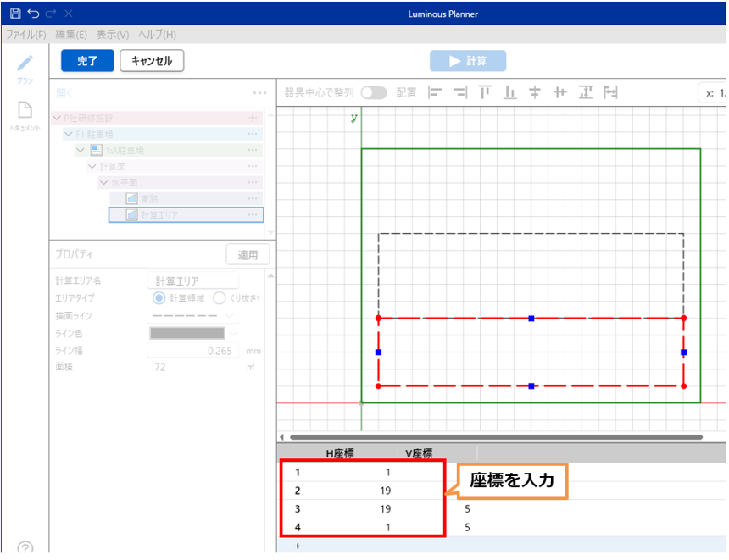This screenshot has height=560, width=729.
Task: Toggle the 器具中心で整列 switch
Action: tap(373, 92)
